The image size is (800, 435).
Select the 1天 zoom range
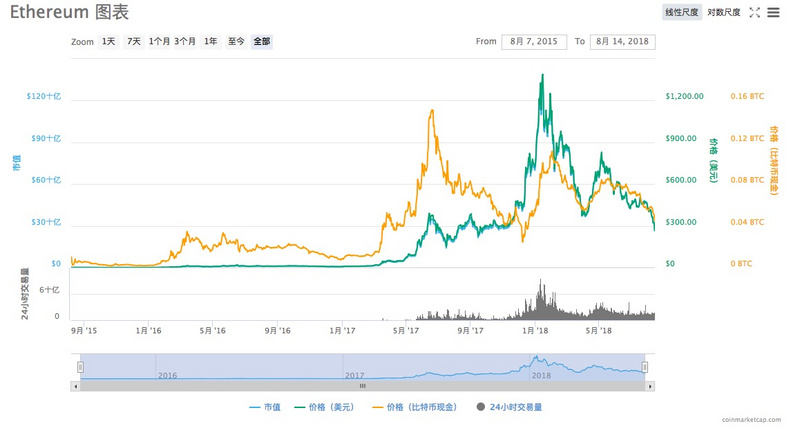click(108, 41)
